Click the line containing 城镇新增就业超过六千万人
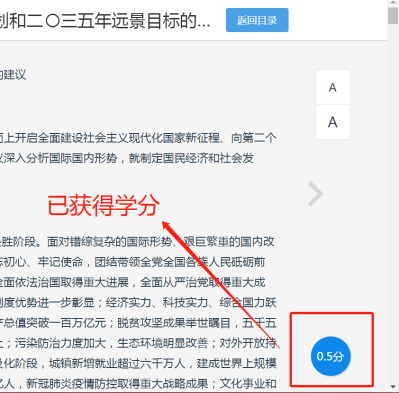Image resolution: width=399 pixels, height=393 pixels. 138,363
